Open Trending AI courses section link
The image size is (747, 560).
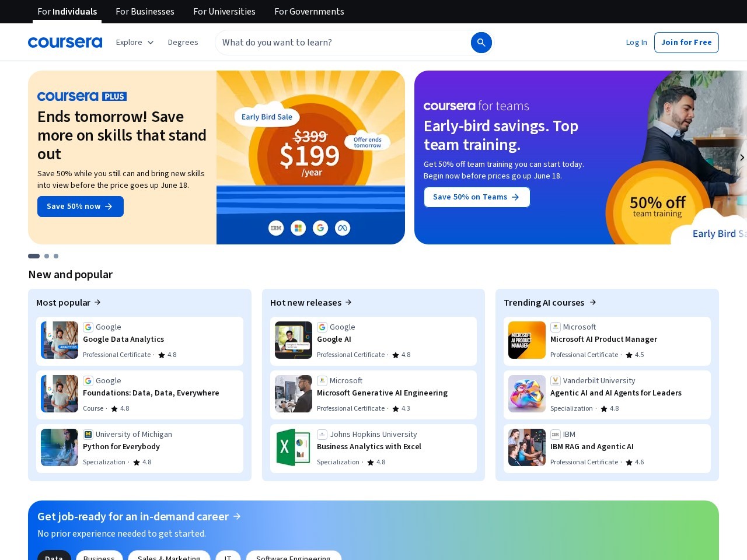(550, 302)
